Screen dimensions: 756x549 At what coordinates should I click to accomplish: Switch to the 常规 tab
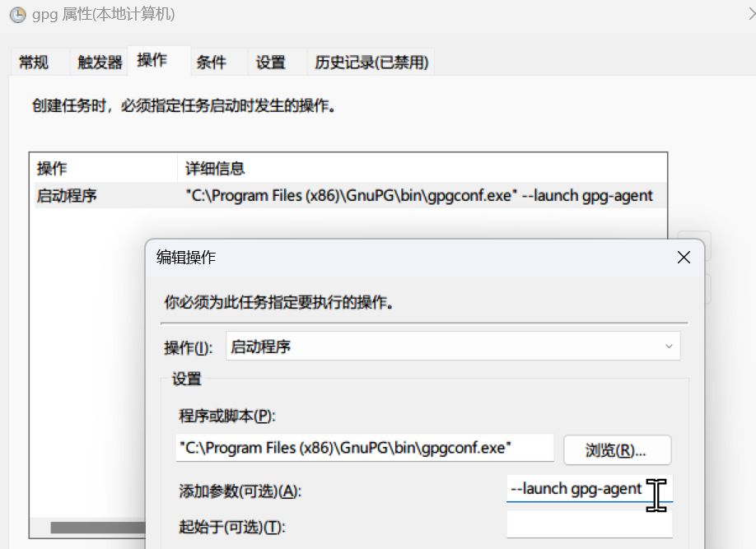tap(35, 62)
